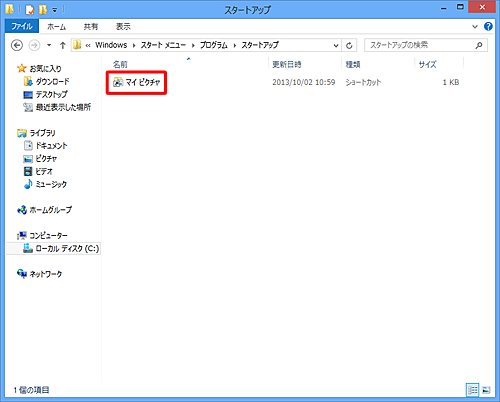Viewport: 500px width, 402px height.
Task: Open quick access toolbar customize dropdown
Action: (x=55, y=10)
